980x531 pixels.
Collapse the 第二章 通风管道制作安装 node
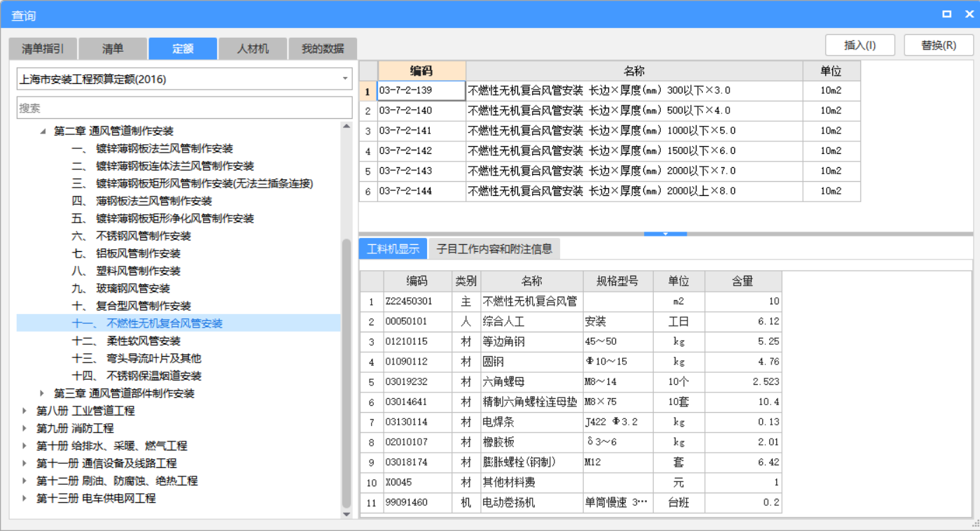coord(43,131)
